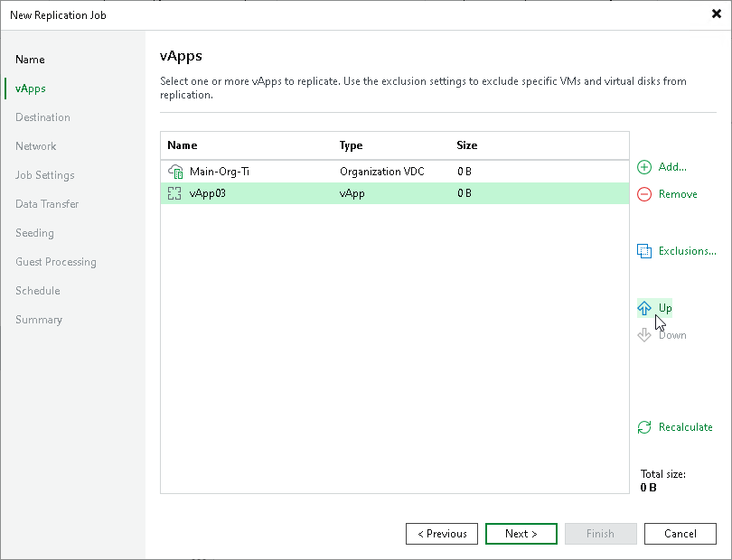Click the green Up arrow icon
The height and width of the screenshot is (560, 732).
(644, 308)
